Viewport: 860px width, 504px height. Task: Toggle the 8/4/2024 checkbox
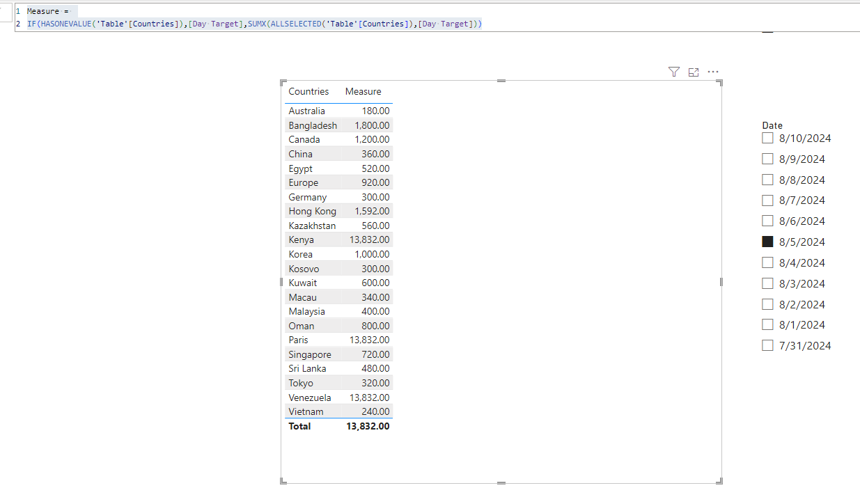point(767,262)
